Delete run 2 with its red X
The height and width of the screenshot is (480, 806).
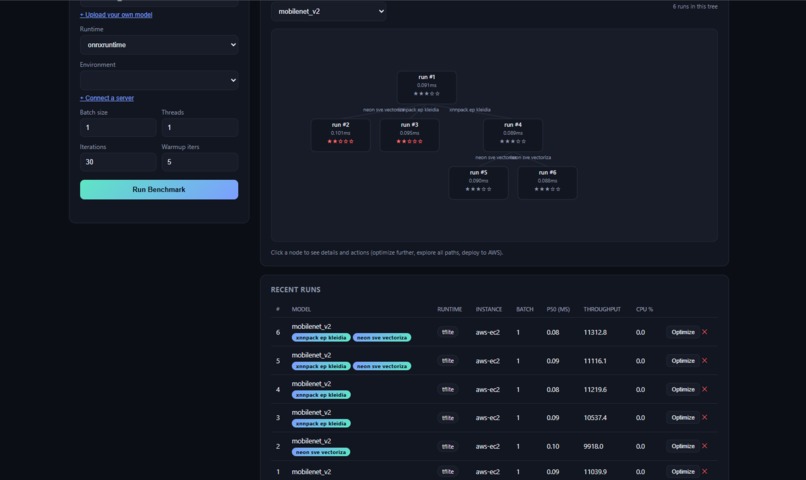click(705, 446)
